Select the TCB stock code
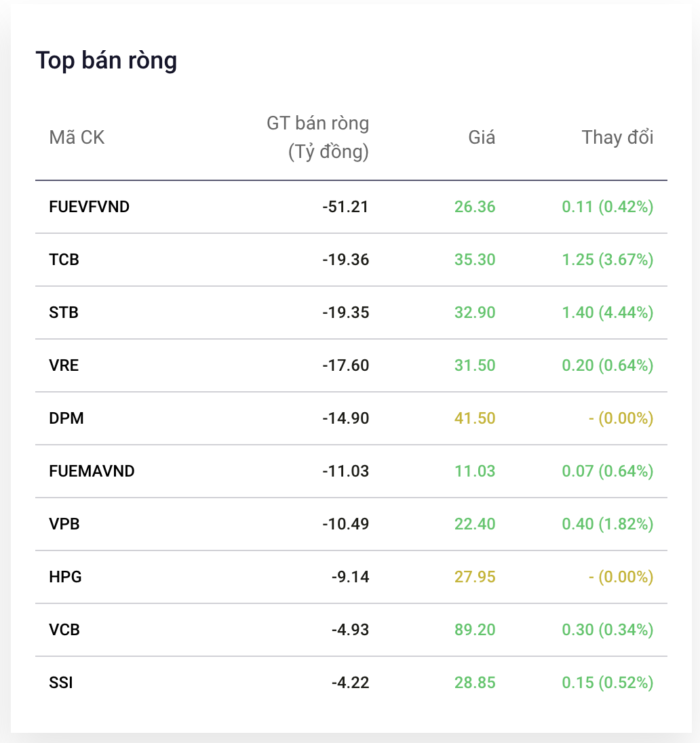This screenshot has height=743, width=700. (64, 260)
